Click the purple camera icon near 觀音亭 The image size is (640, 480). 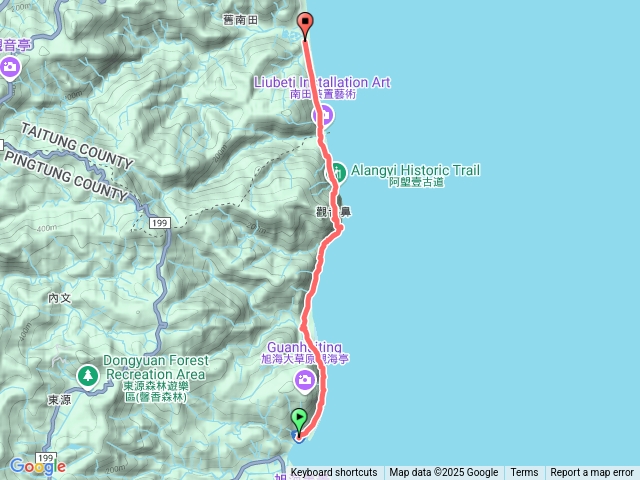[10, 67]
